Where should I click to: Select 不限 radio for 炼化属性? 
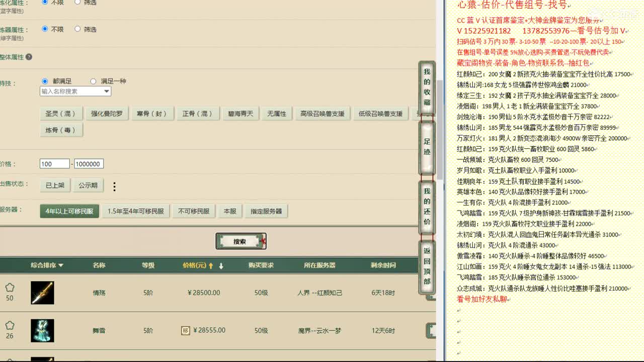coord(45,2)
